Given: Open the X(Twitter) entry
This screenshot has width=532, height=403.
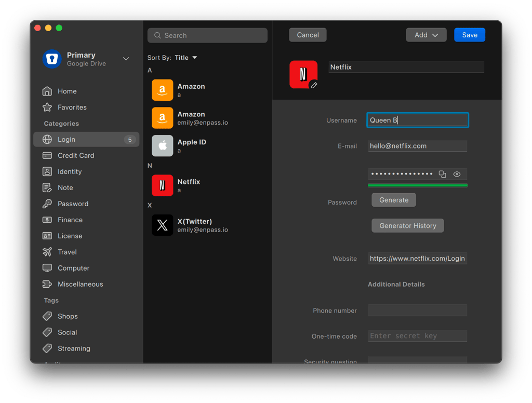Looking at the screenshot, I should [x=208, y=225].
